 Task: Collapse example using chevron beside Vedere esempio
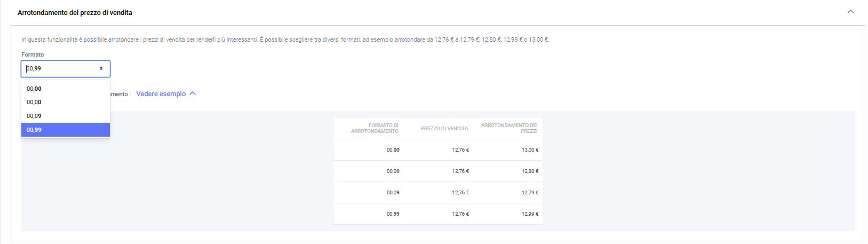click(x=193, y=93)
